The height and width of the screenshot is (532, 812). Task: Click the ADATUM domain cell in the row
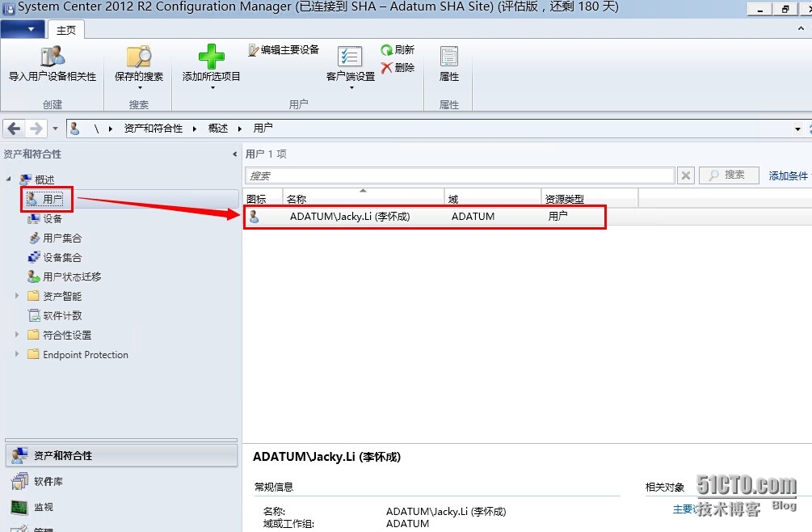tap(473, 217)
